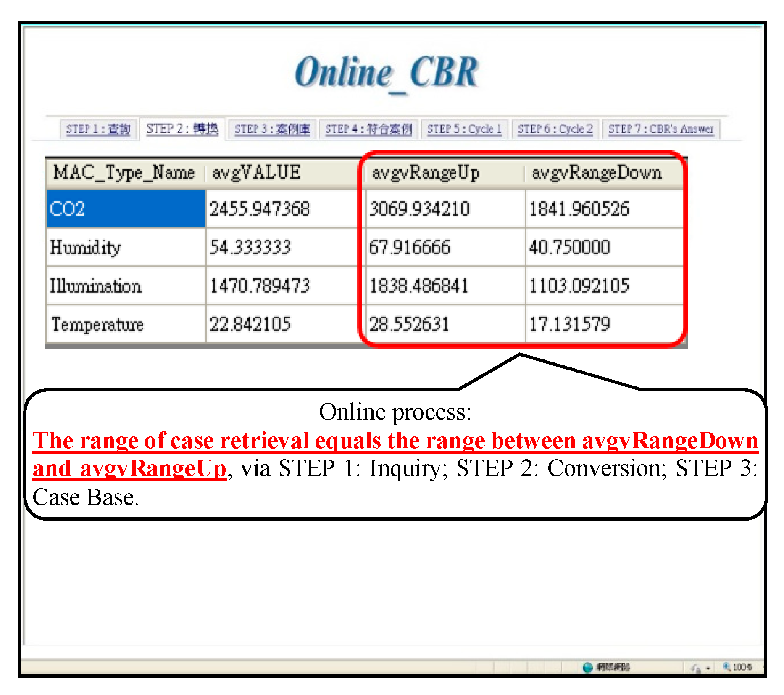This screenshot has width=784, height=695.
Task: Switch to the STEP 2 conversion tab
Action: pos(182,128)
